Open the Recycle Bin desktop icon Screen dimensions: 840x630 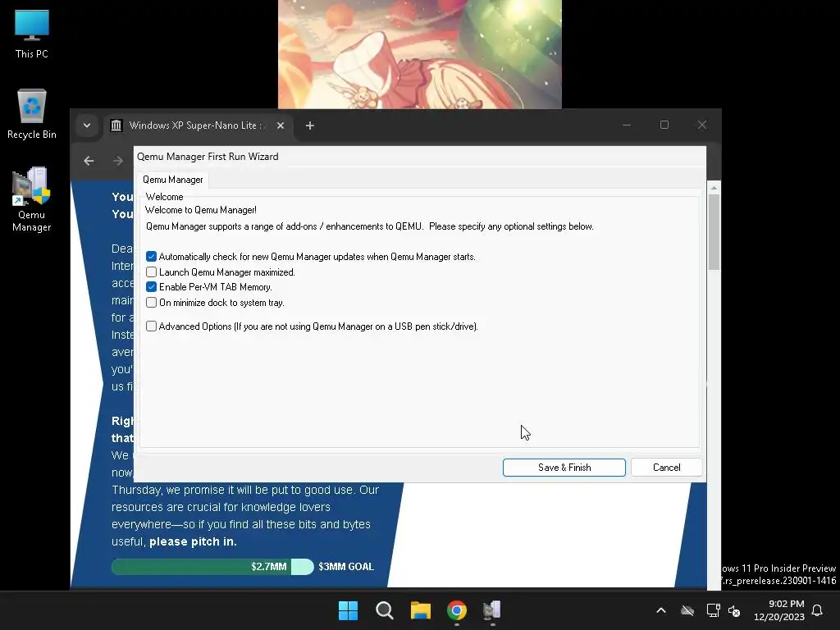(32, 114)
